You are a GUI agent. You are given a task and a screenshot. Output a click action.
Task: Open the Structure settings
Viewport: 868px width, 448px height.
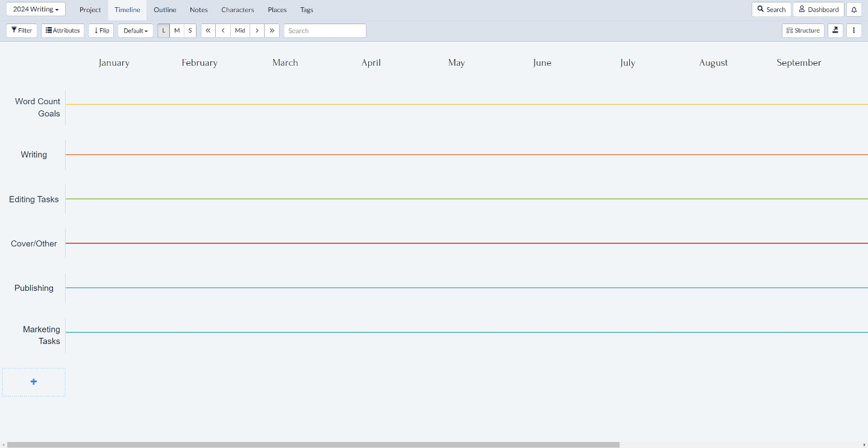point(804,31)
